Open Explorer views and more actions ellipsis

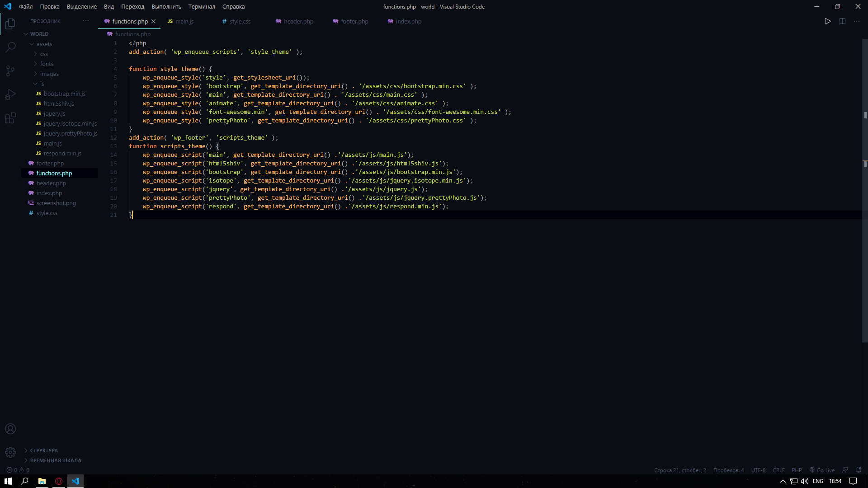pos(86,21)
